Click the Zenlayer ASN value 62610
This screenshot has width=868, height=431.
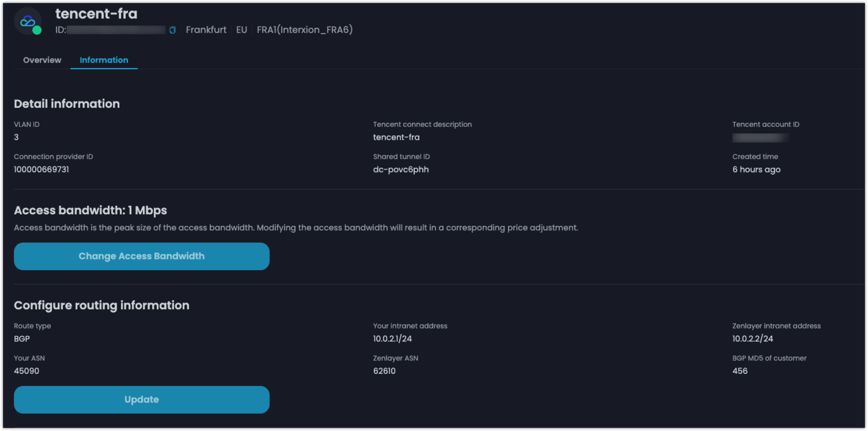pos(384,371)
